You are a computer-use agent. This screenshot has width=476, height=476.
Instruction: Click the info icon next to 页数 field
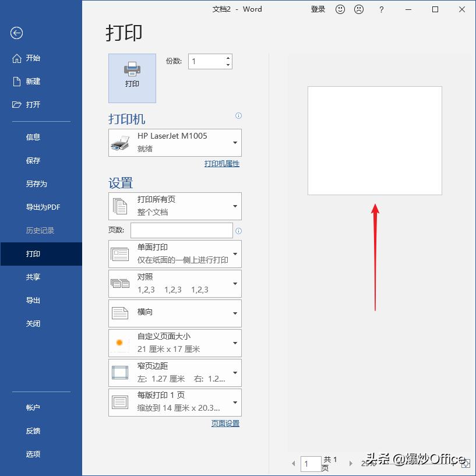(239, 231)
